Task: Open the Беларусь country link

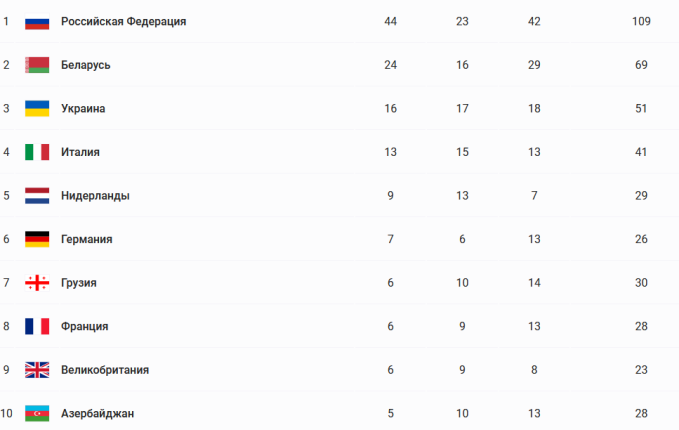Action: coord(86,65)
